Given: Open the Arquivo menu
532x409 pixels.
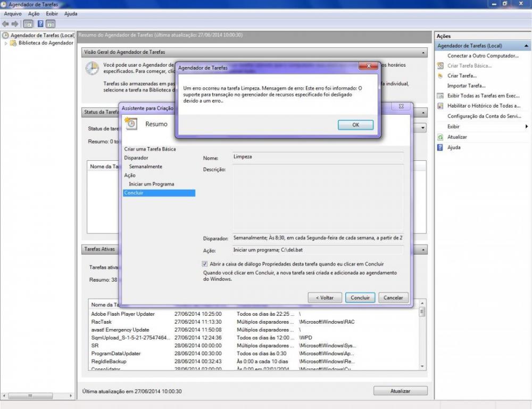Looking at the screenshot, I should pyautogui.click(x=13, y=13).
